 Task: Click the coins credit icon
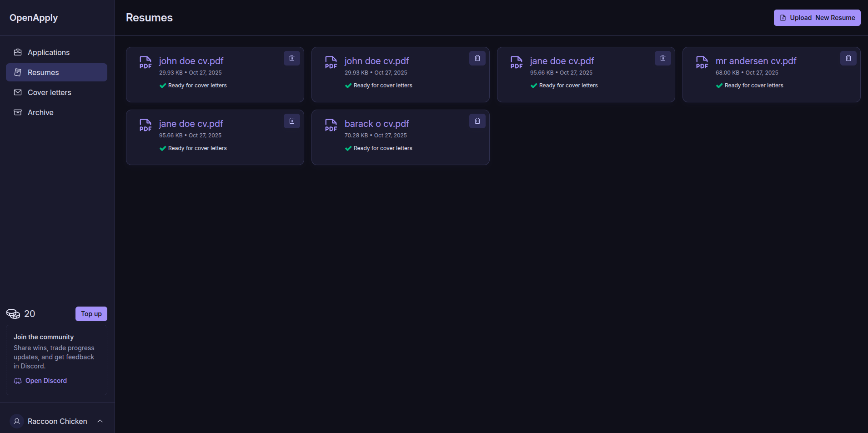pos(13,314)
